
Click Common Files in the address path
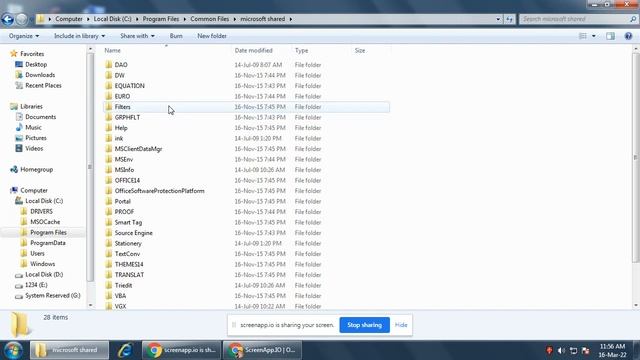(210, 19)
